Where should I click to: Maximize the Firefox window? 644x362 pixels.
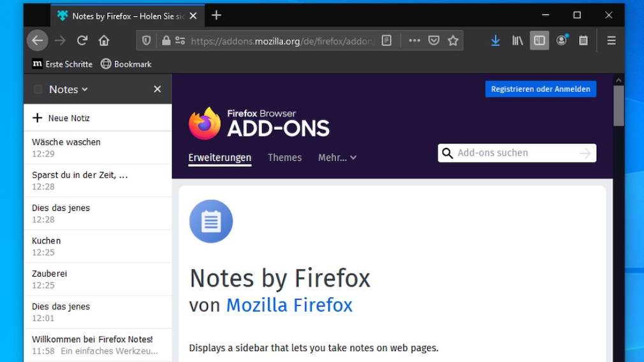577,15
